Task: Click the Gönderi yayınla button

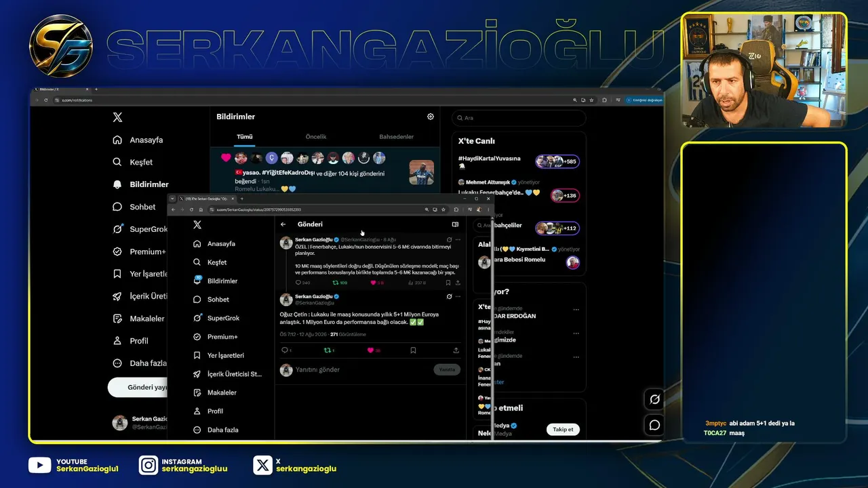Action: [138, 388]
